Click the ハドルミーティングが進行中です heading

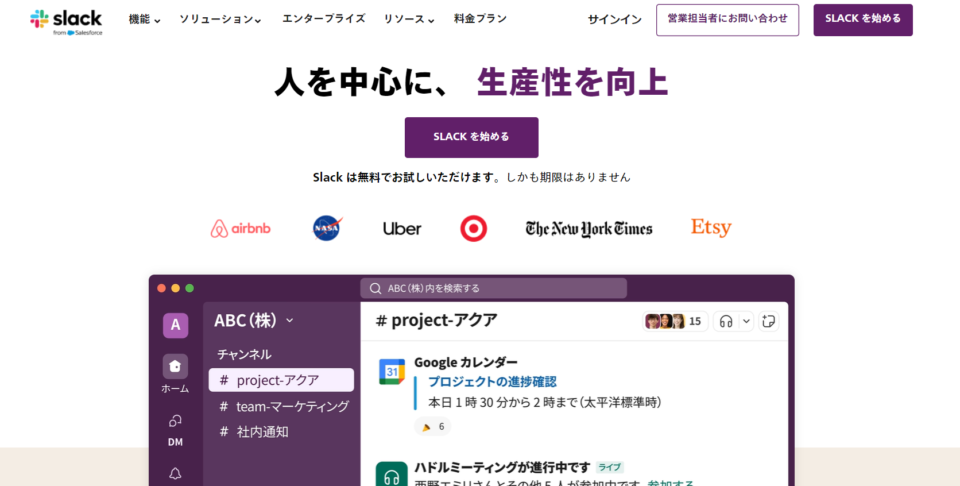[503, 467]
